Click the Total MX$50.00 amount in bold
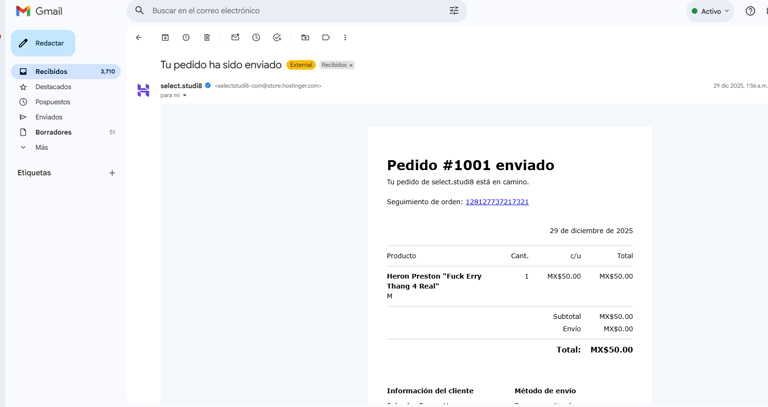This screenshot has height=407, width=768. (611, 350)
